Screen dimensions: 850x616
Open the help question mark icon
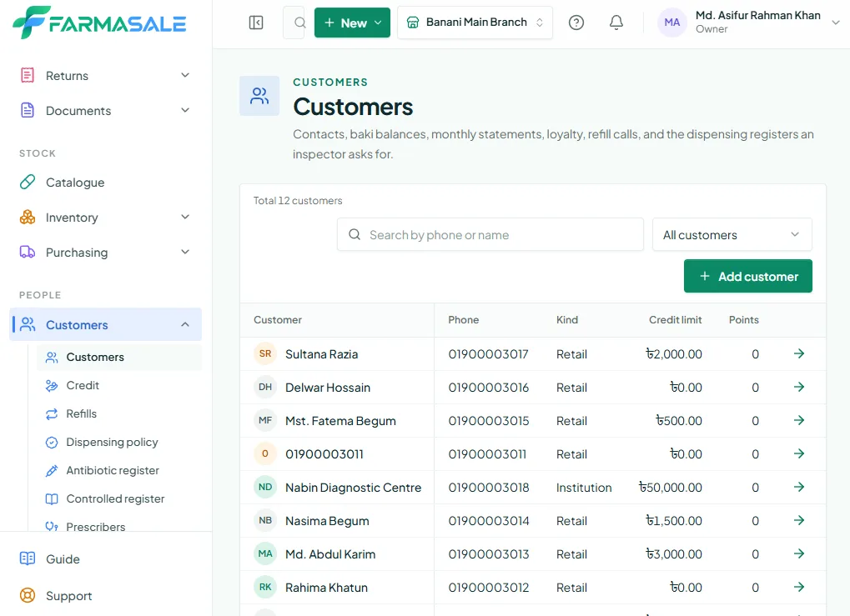576,23
